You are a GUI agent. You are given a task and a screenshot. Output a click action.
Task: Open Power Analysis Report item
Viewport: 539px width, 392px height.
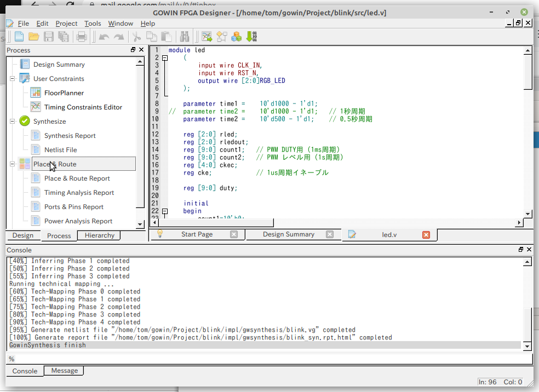pos(78,221)
